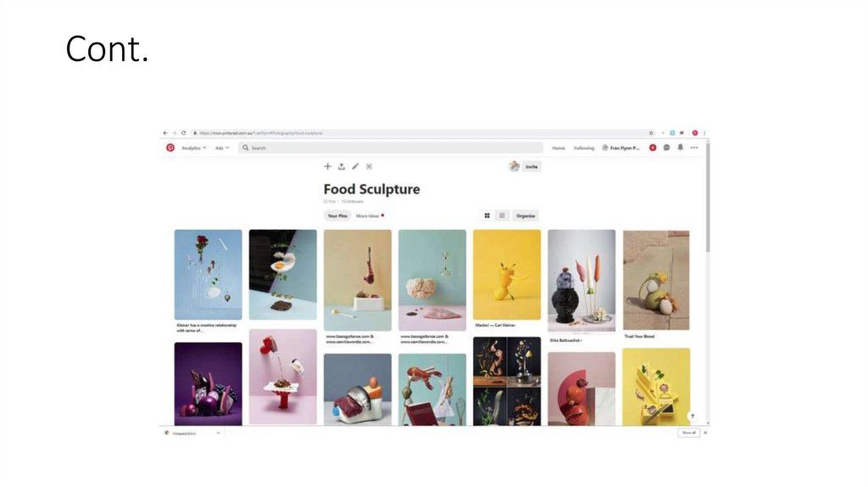Click the share board upload icon
868x487 pixels.
342,166
